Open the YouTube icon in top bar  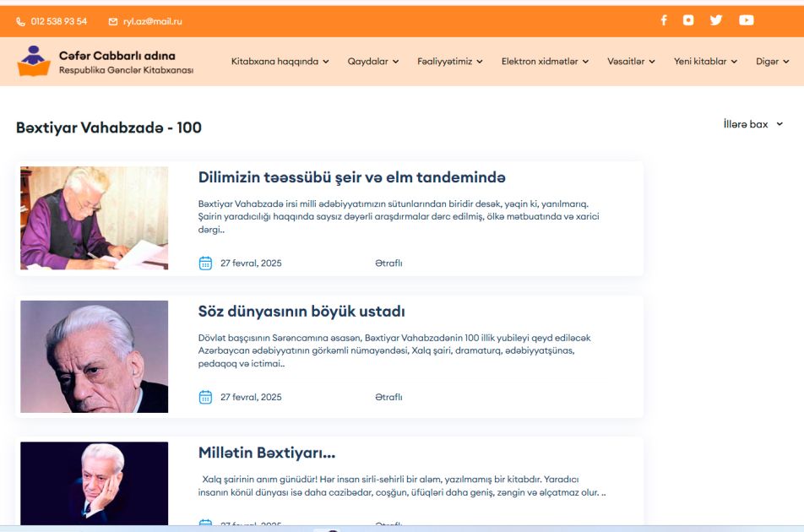click(x=746, y=20)
